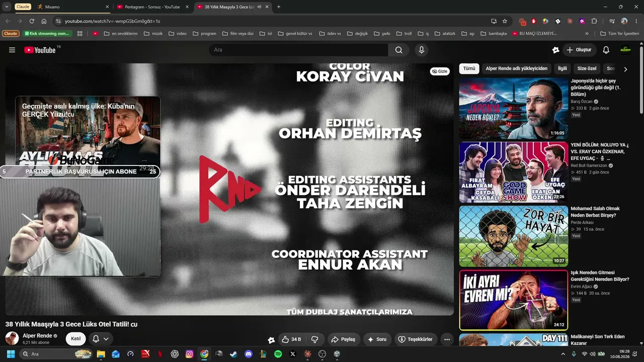The image size is (644, 362).
Task: Open the 'program' bookmark folder
Action: (204, 34)
